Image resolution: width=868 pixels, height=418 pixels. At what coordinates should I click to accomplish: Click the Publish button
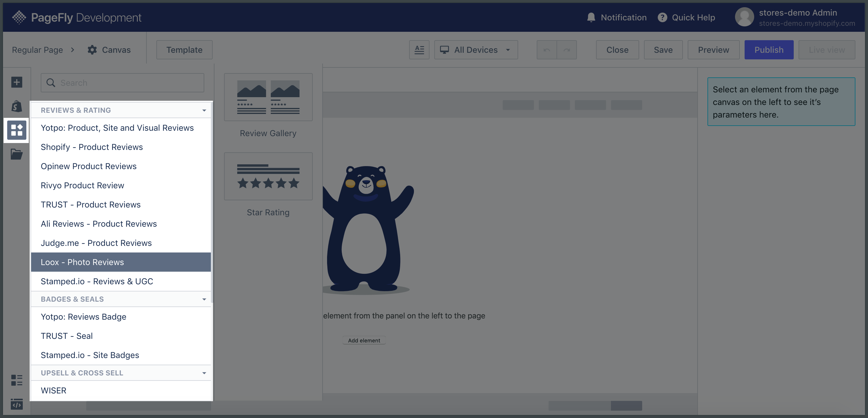point(769,50)
